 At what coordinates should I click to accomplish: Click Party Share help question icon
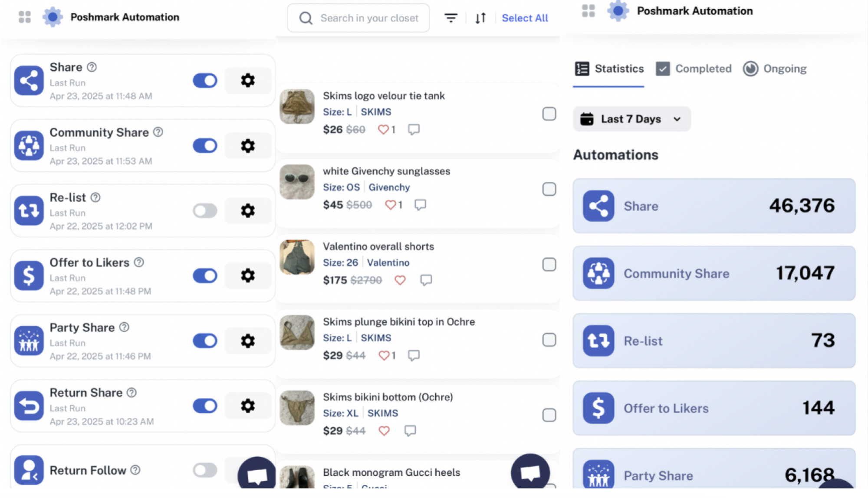[x=124, y=327]
